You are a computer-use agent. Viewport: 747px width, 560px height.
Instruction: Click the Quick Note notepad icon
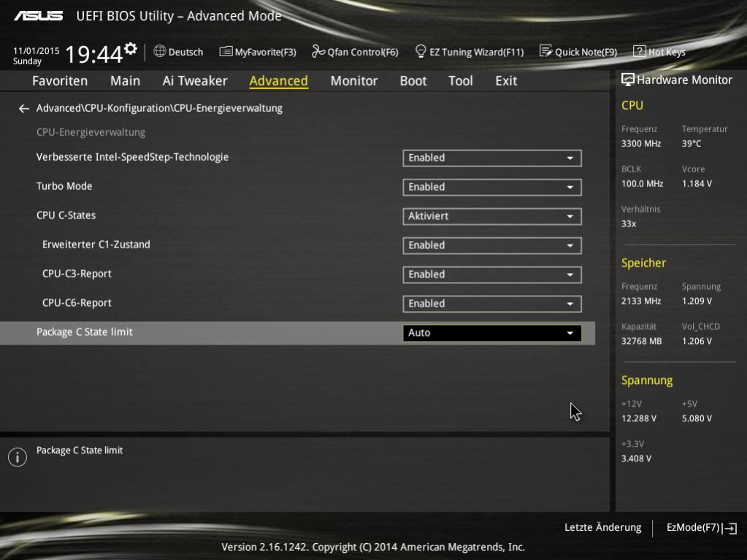click(545, 51)
